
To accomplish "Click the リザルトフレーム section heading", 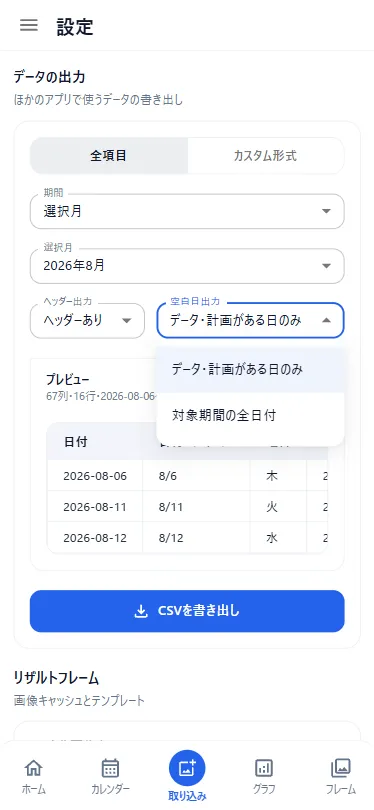I will point(56,677).
